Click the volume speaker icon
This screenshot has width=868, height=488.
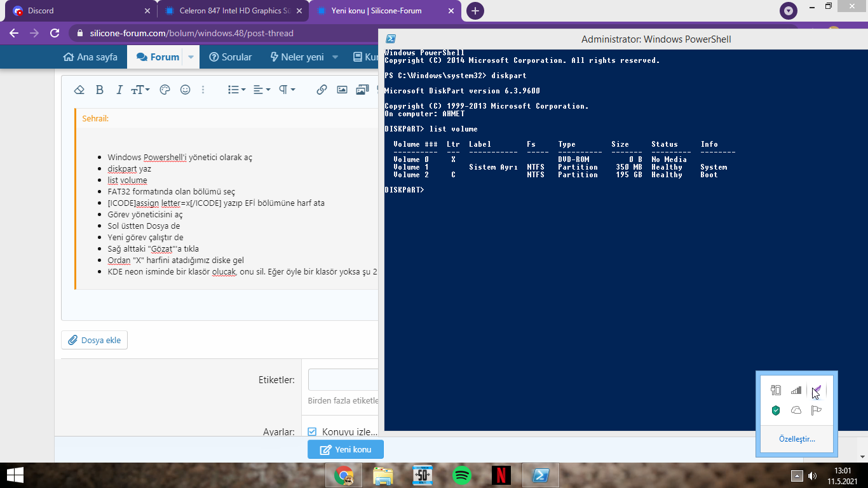click(813, 475)
